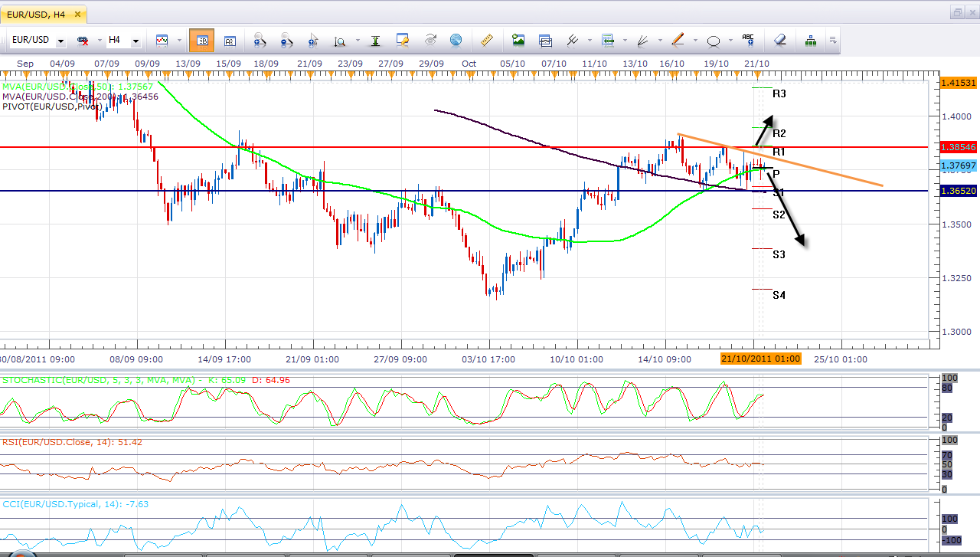Click the 21/10/2011 01:00 date marker
This screenshot has height=557, width=980.
761,359
